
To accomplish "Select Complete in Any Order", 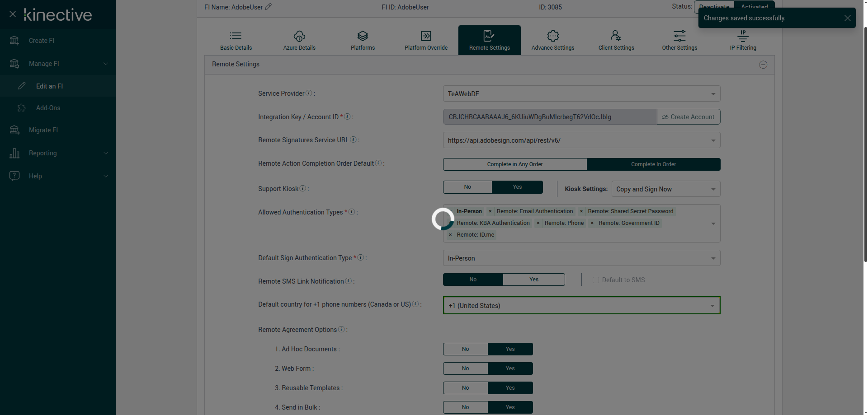I will click(515, 164).
